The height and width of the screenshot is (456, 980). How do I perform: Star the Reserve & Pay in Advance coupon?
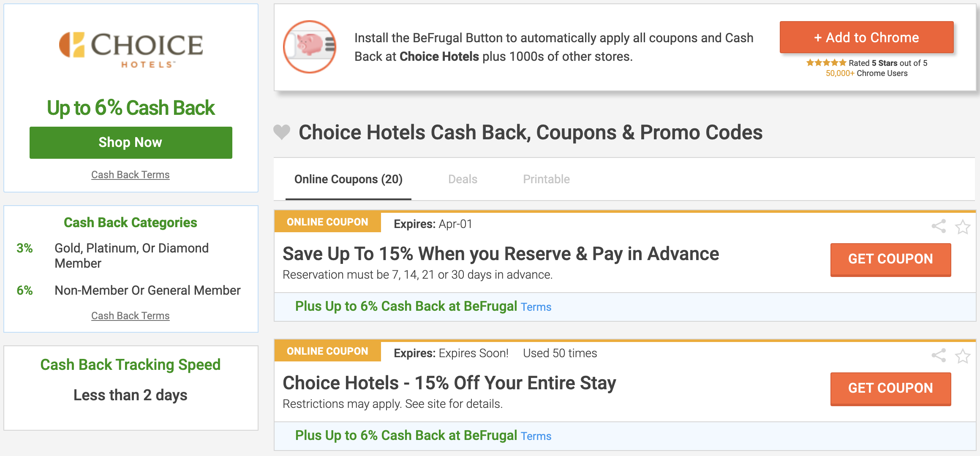[x=963, y=227]
